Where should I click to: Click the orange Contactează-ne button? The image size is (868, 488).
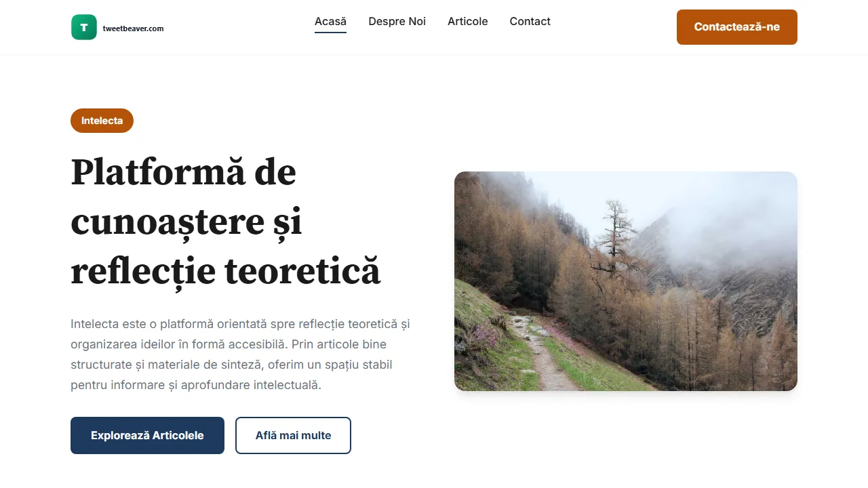(x=736, y=27)
